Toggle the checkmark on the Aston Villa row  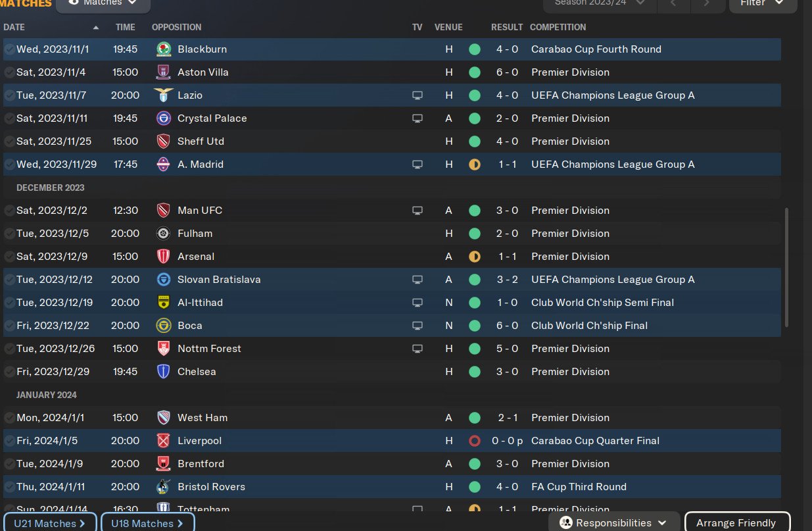pyautogui.click(x=9, y=72)
